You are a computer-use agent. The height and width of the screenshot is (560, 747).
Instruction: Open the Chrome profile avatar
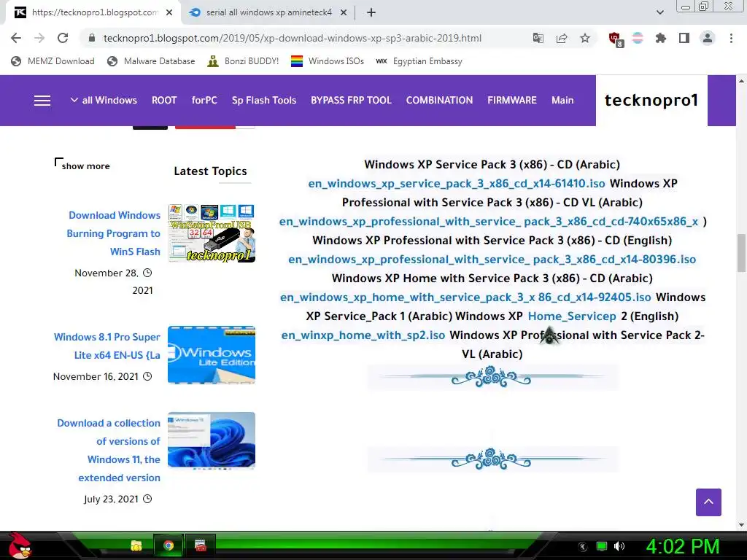(x=708, y=38)
